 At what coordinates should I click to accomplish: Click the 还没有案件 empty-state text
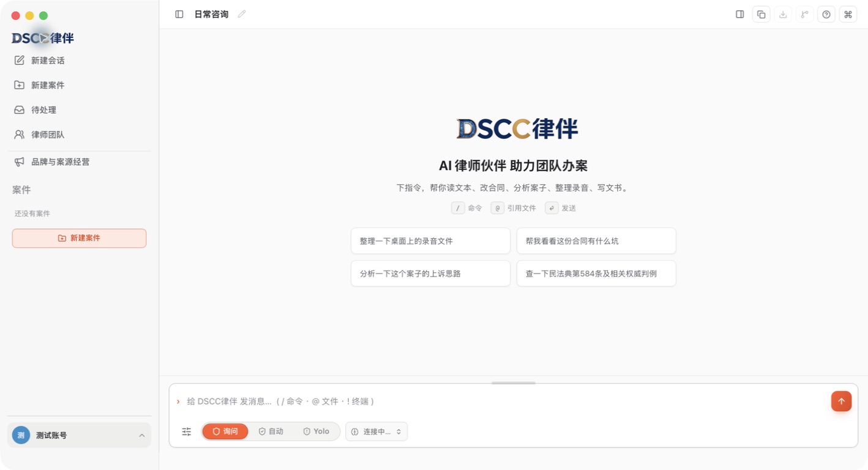pos(32,214)
